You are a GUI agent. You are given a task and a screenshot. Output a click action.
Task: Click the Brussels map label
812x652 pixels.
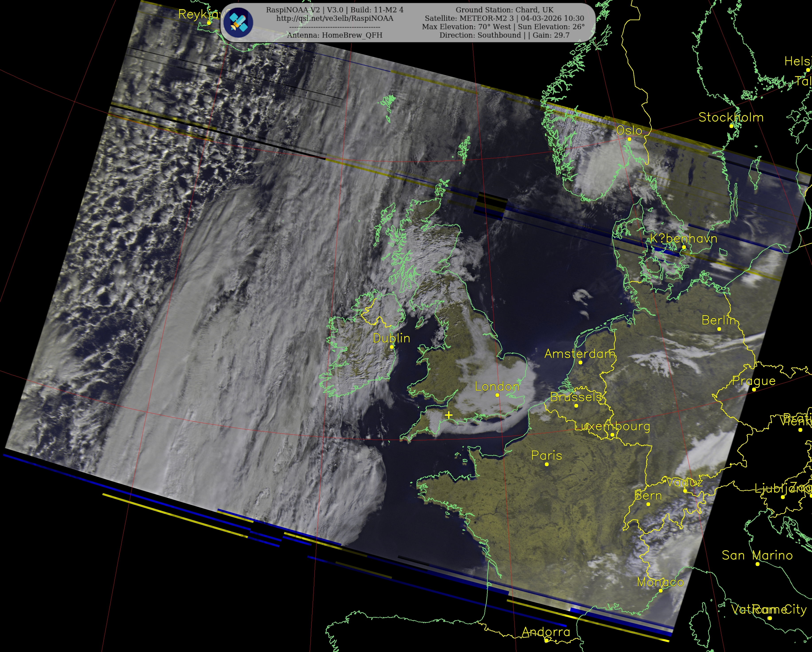tap(576, 397)
